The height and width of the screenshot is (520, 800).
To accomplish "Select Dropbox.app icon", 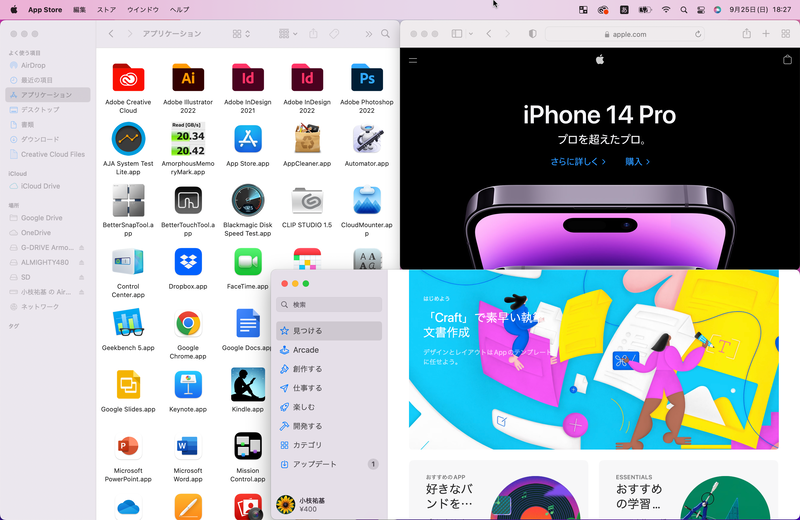I will 188,262.
